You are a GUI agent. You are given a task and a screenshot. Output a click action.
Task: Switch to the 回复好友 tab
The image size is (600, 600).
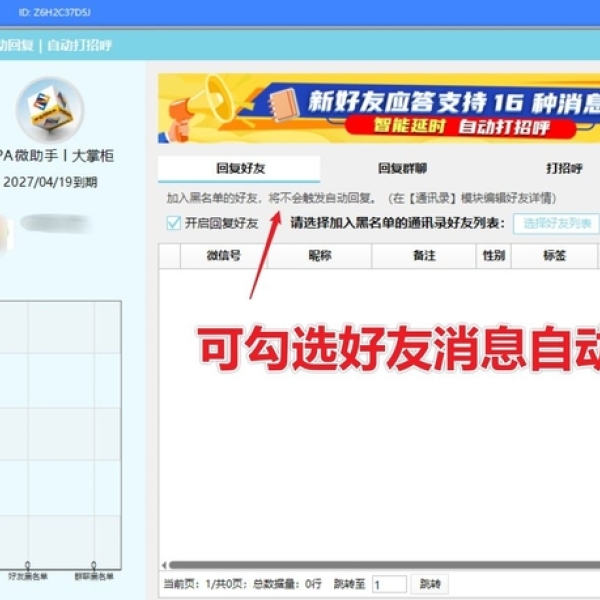(238, 168)
